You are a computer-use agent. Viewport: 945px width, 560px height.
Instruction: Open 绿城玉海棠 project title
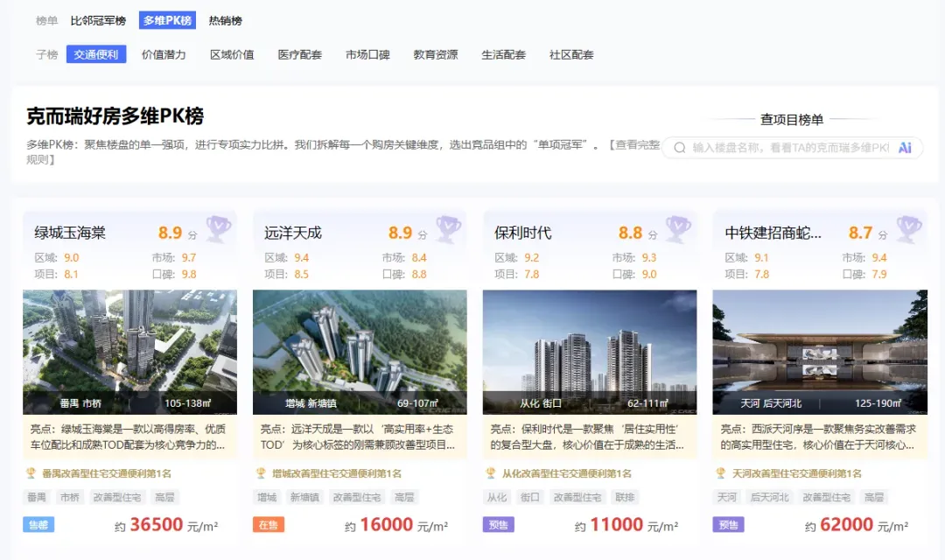click(70, 233)
